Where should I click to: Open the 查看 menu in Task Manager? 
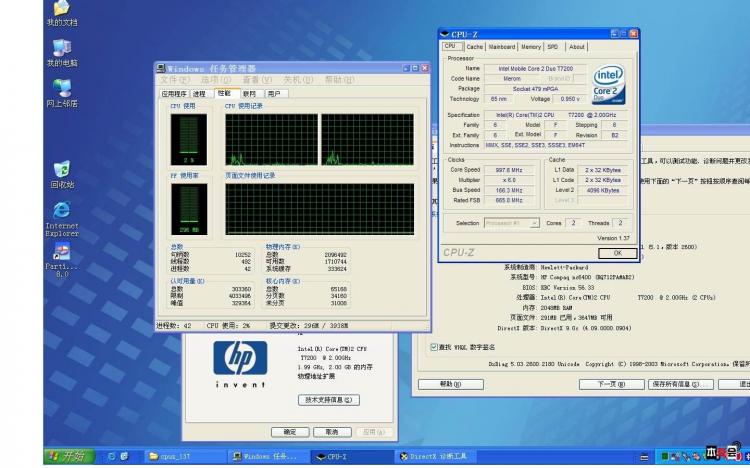click(x=255, y=79)
